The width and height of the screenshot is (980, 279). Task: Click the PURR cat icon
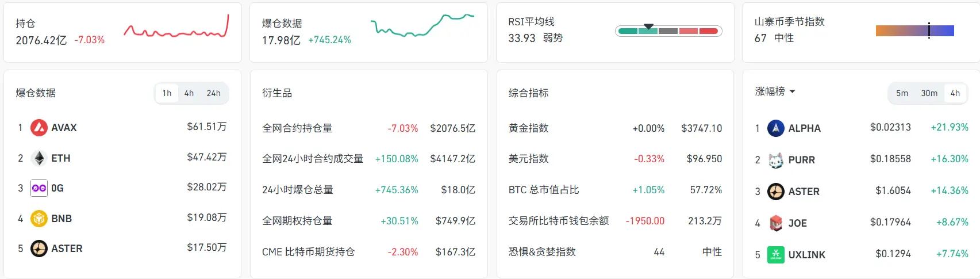point(776,160)
